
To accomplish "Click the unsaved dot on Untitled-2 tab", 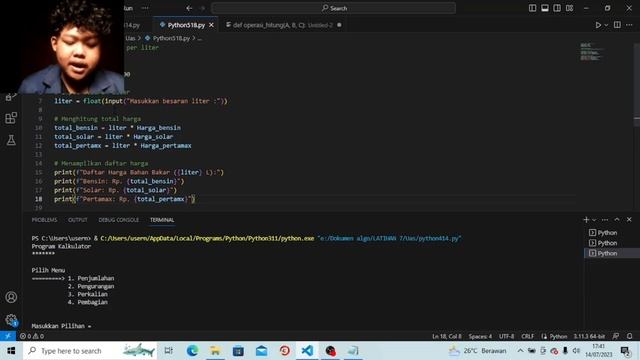I will 339,25.
